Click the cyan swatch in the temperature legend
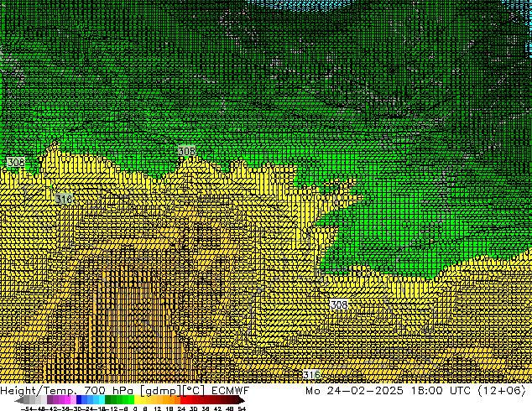Viewport: 532px width, 411px height. coord(102,400)
